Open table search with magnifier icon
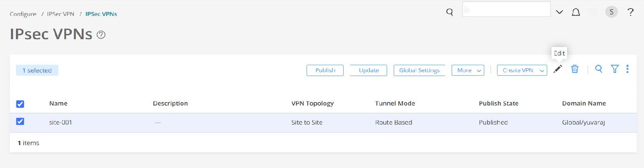This screenshot has height=168, width=644. pyautogui.click(x=599, y=69)
